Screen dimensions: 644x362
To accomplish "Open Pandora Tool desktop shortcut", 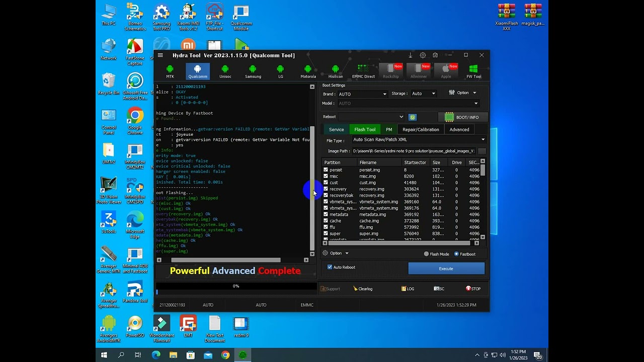I will [135, 293].
